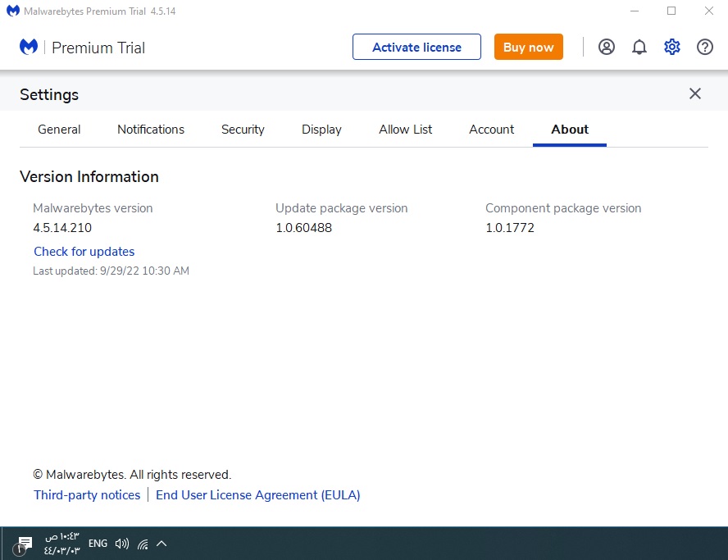Screen dimensions: 728x560
Task: Click the version number 4.5.14.210
Action: click(x=62, y=228)
